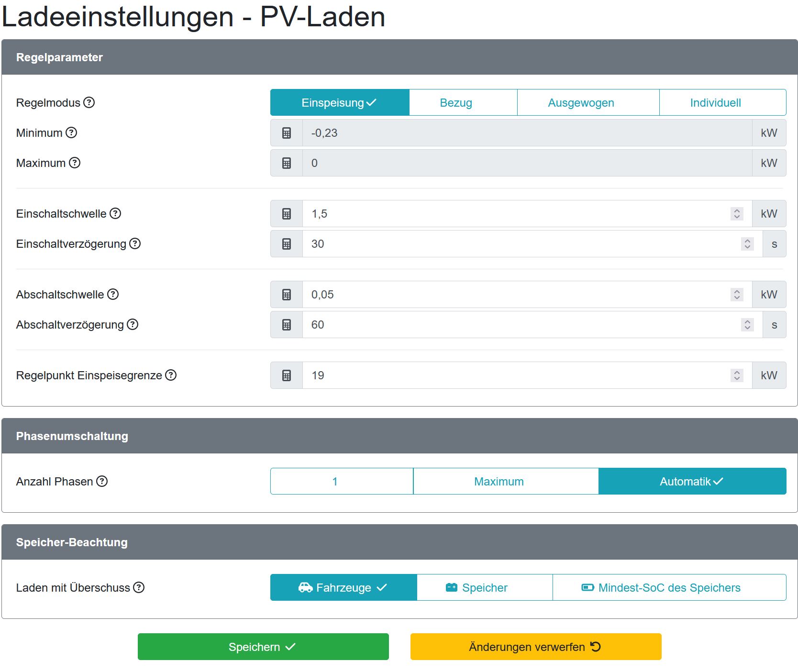Click calculator icon in Abschaltschwelle row
The image size is (798, 672).
click(x=287, y=295)
